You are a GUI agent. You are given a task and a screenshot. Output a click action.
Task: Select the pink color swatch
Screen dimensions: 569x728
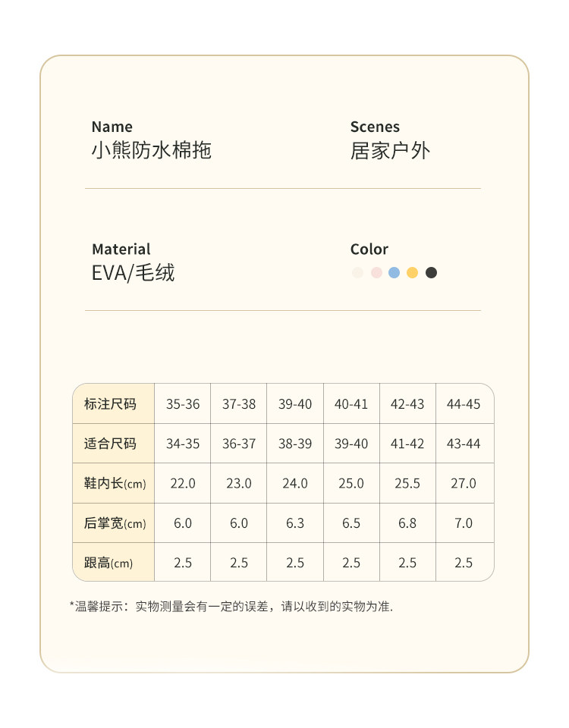tap(376, 273)
